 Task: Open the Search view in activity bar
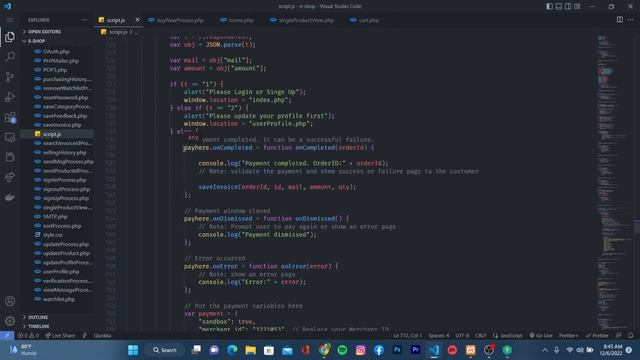10,57
